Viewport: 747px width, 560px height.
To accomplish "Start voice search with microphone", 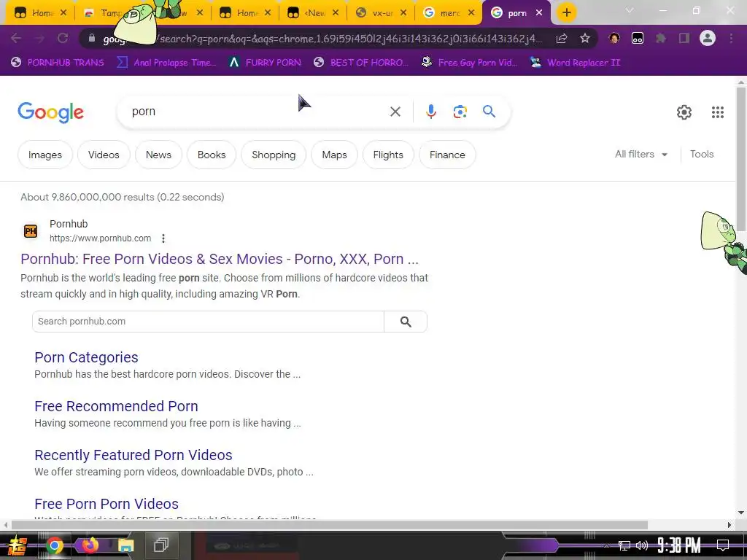I will [430, 112].
